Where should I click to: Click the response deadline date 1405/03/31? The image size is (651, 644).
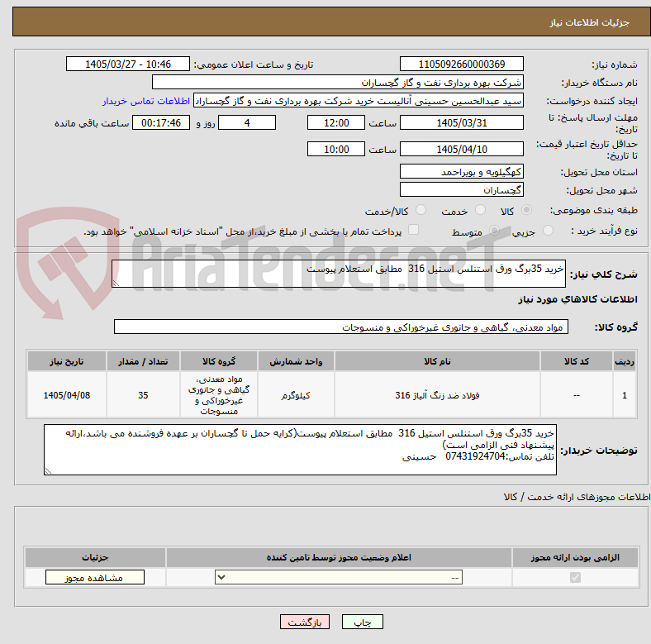tap(461, 122)
